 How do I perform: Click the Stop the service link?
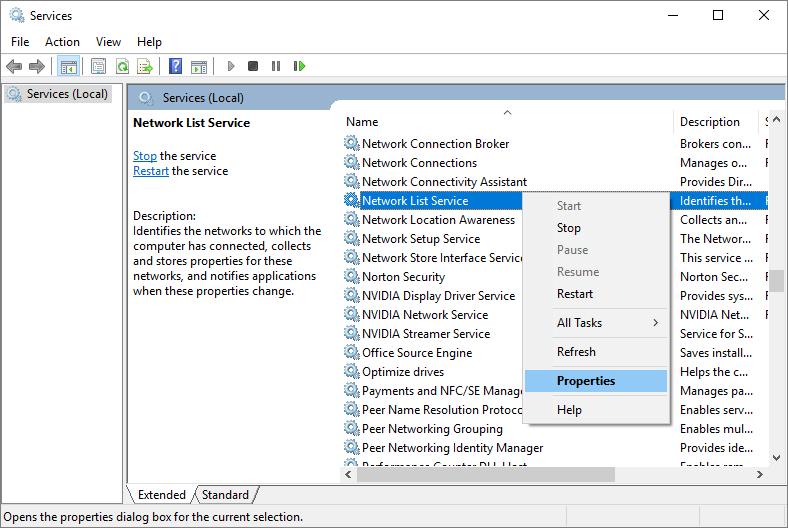[145, 156]
